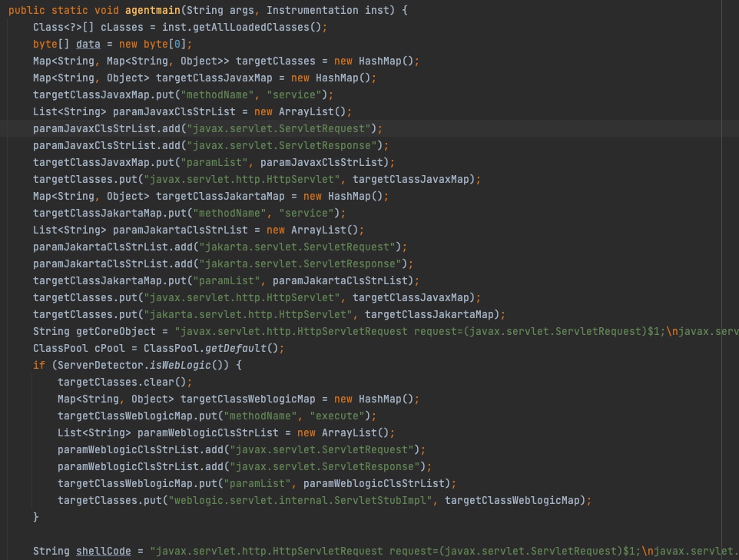Click the if keyword of the WebLogic check
This screenshot has width=739, height=560.
click(x=39, y=366)
